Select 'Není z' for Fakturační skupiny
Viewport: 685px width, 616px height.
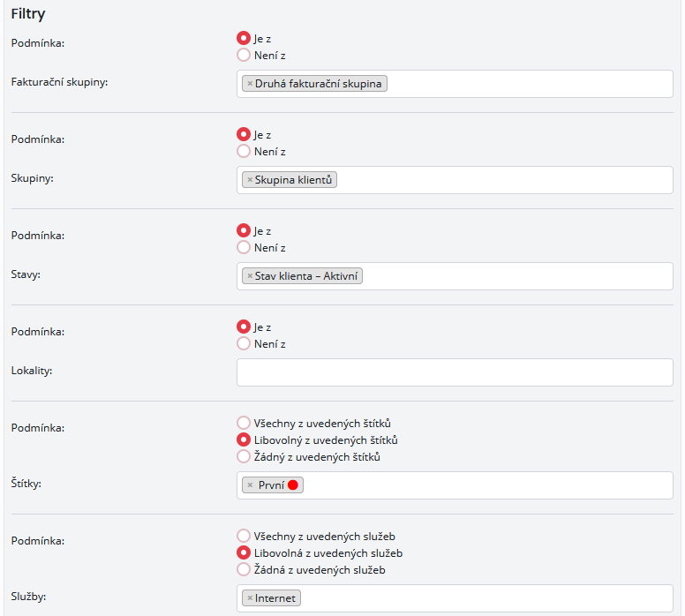pos(244,55)
